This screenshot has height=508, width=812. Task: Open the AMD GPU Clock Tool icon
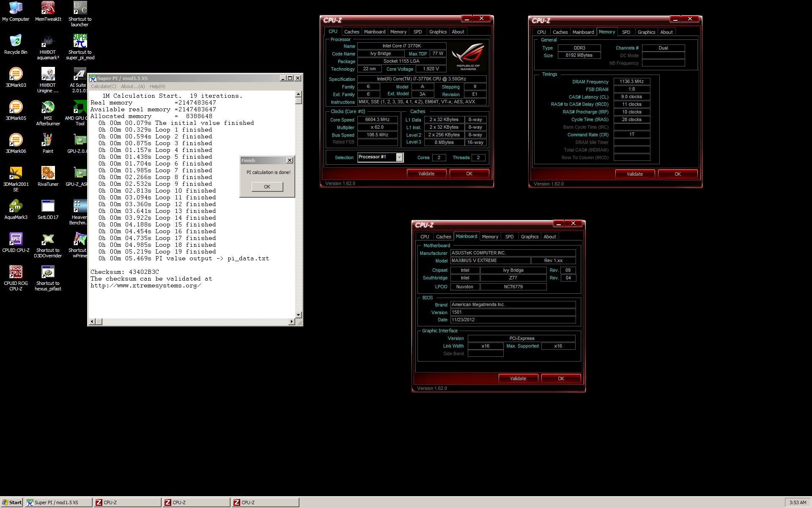tap(77, 113)
